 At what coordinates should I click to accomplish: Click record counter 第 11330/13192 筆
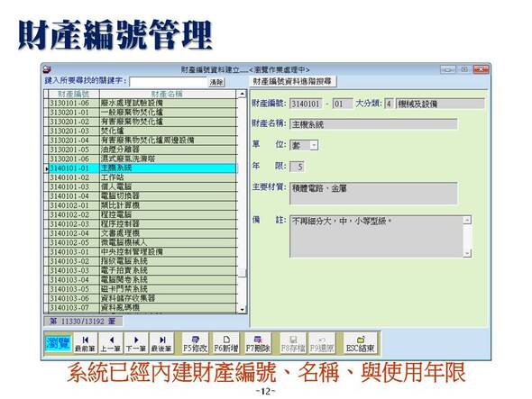point(83,321)
